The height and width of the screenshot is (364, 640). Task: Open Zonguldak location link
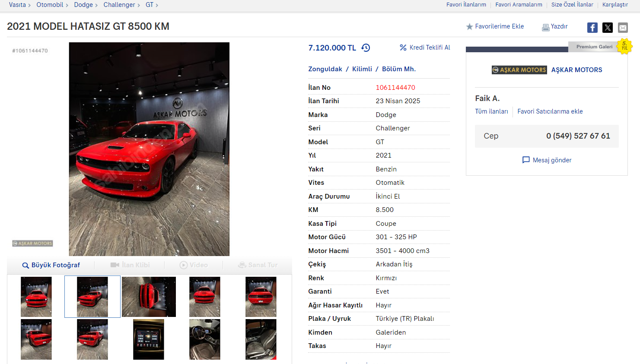pyautogui.click(x=325, y=69)
